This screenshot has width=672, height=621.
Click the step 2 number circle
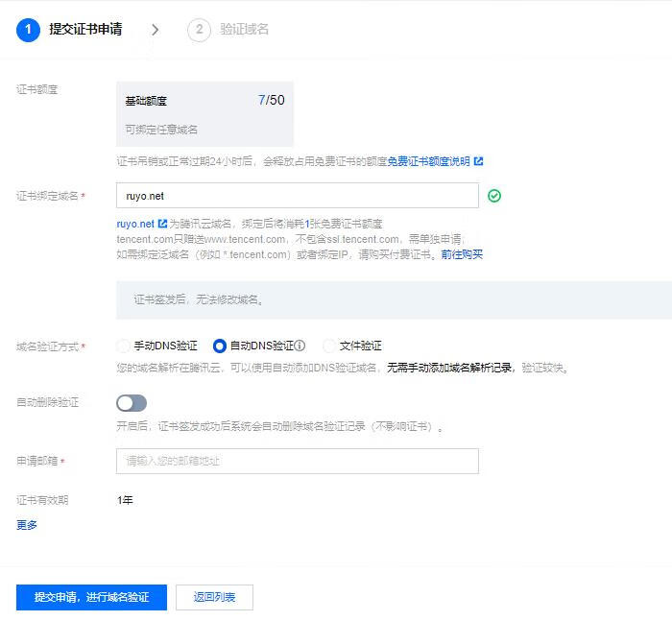[199, 30]
